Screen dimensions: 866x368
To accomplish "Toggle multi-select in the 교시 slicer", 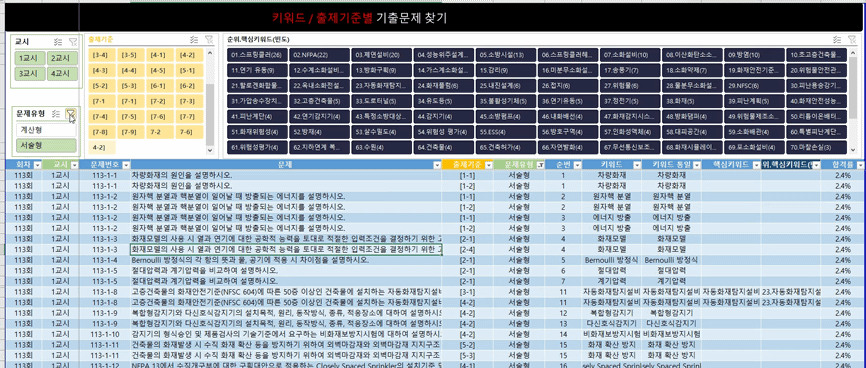I will click(58, 41).
